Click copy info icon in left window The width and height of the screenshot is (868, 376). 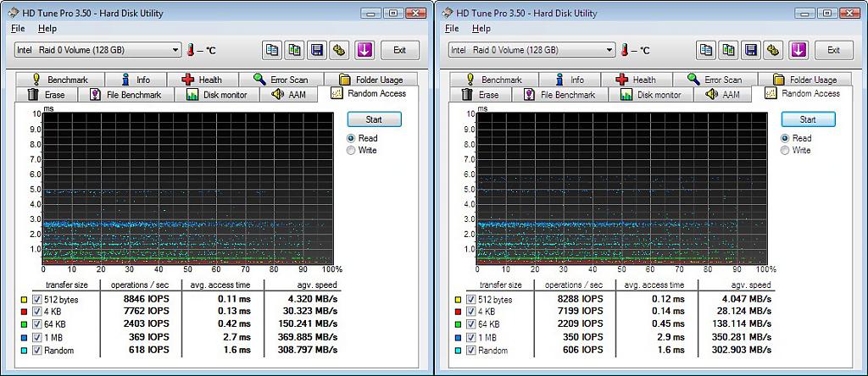[x=272, y=50]
